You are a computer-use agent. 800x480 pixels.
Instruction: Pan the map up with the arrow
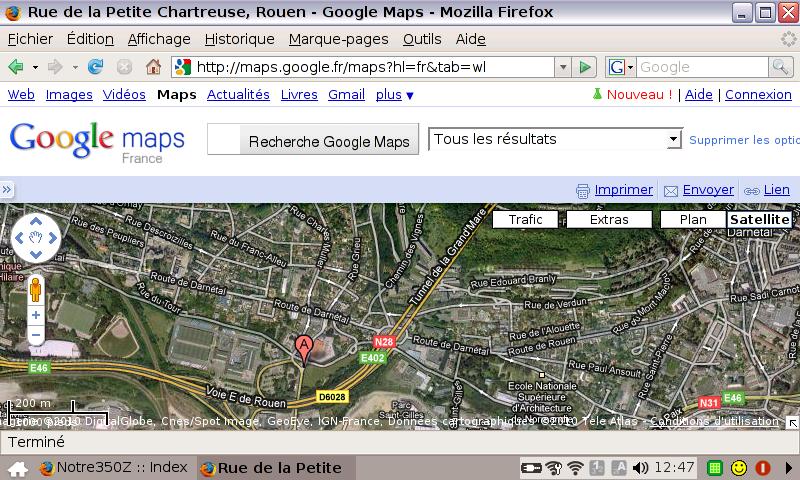coord(36,221)
